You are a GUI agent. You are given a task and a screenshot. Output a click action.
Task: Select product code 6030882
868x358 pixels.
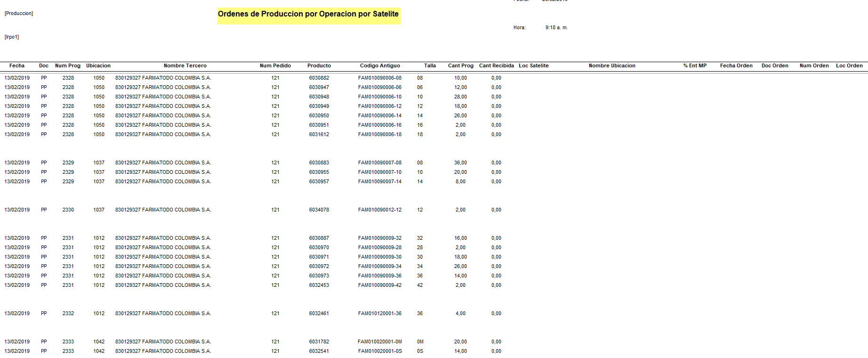[319, 78]
